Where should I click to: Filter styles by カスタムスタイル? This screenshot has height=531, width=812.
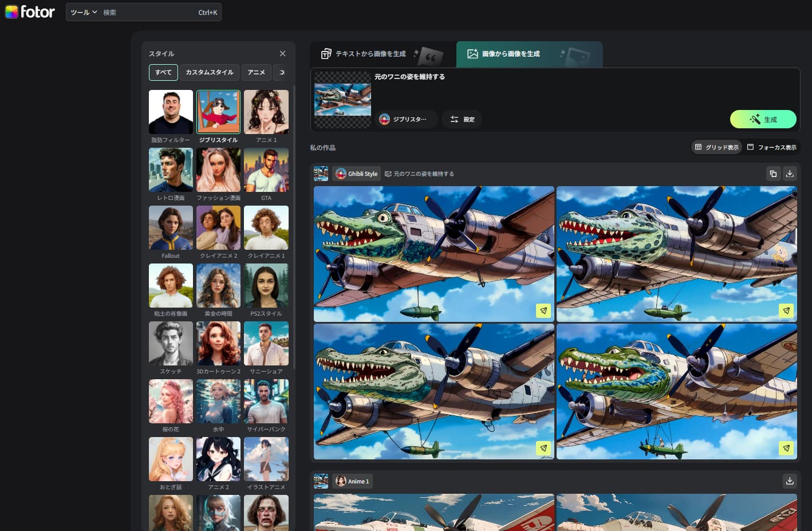coord(209,72)
